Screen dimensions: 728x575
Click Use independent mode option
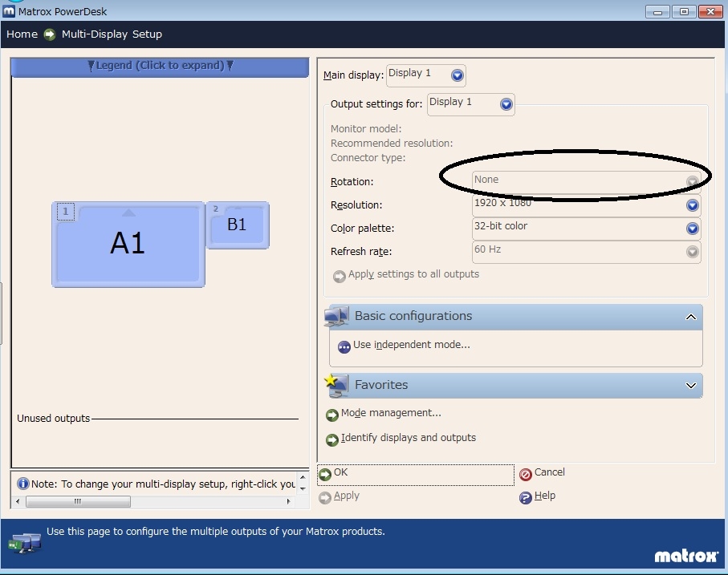[x=412, y=345]
